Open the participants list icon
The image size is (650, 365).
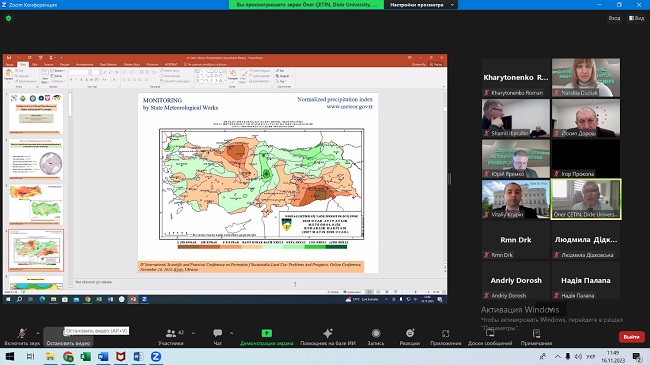[x=171, y=333]
